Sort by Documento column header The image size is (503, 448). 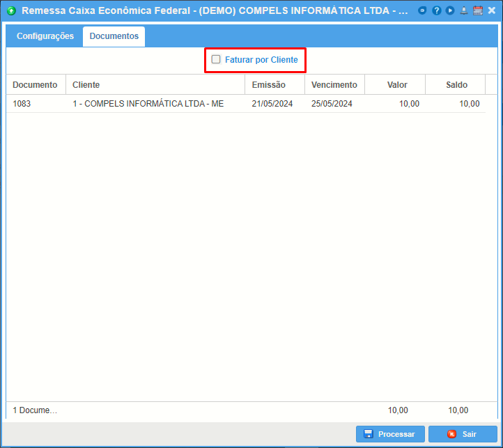[x=36, y=85]
